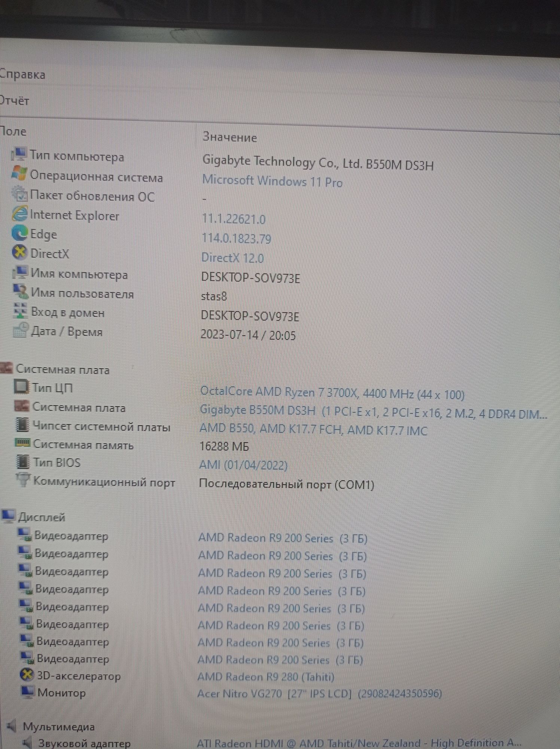
Task: Click the Вход в домен icon
Action: (20, 311)
